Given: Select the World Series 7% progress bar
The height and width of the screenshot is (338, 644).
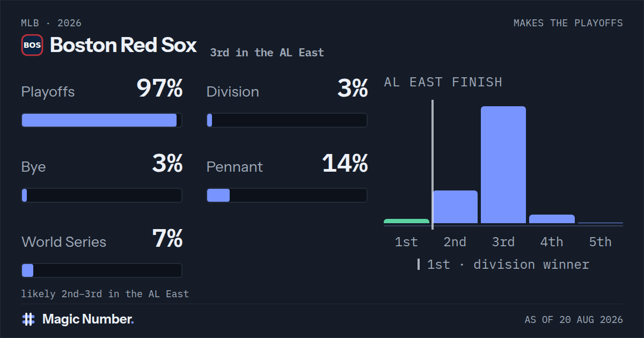Looking at the screenshot, I should point(101,270).
